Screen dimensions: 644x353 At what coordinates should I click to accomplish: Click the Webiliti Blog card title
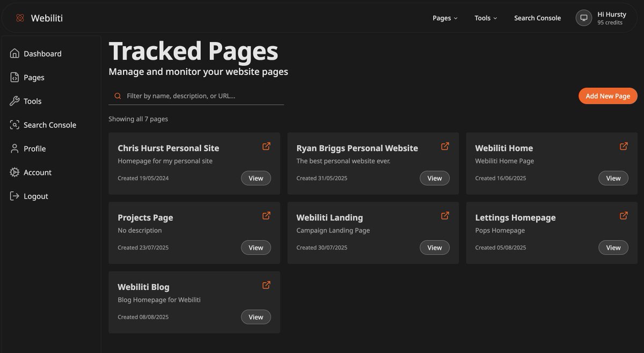(143, 287)
